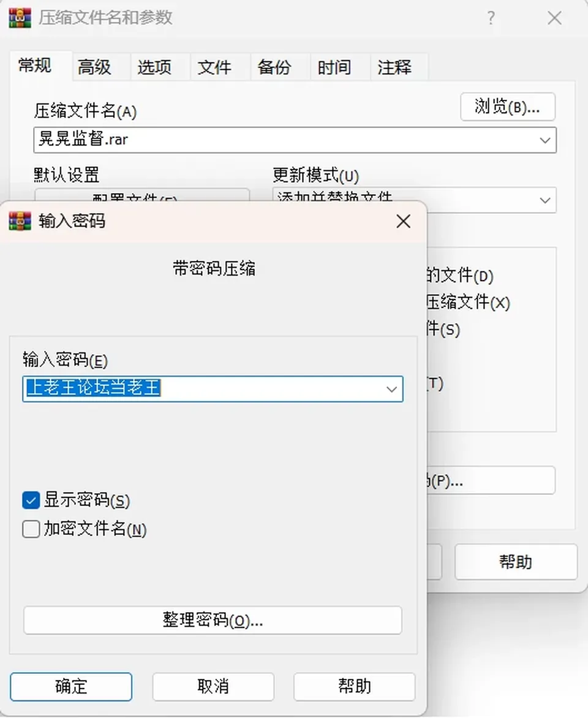Open the 备份 tab
This screenshot has height=718, width=588.
(274, 67)
